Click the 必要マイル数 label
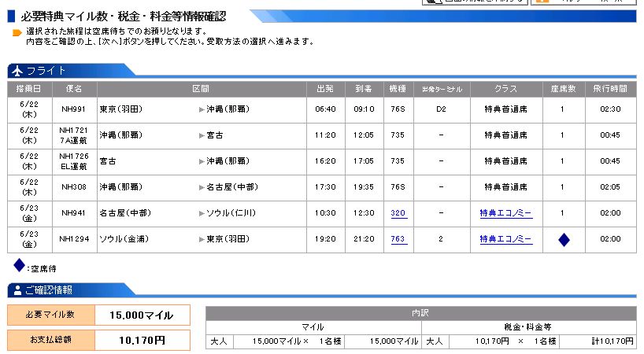 click(x=50, y=315)
